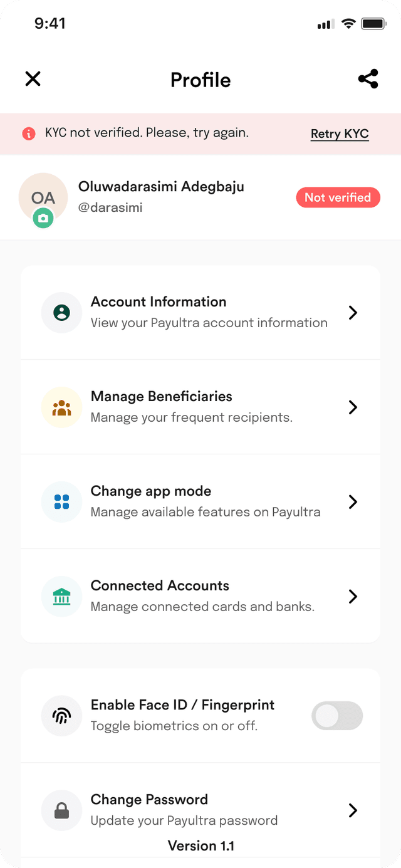Tap the Not verified status badge
The image size is (401, 868).
[x=338, y=197]
